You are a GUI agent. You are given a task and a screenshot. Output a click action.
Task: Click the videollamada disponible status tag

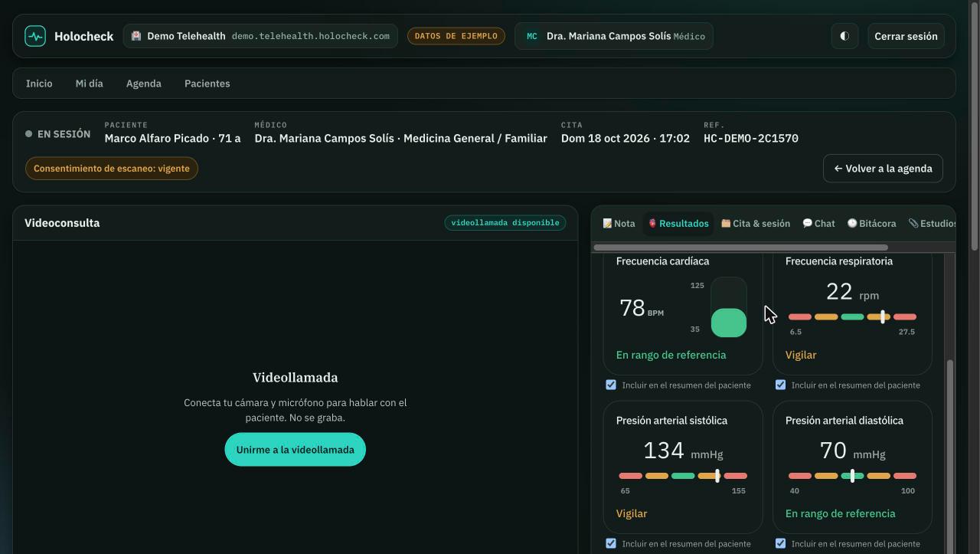coord(505,223)
